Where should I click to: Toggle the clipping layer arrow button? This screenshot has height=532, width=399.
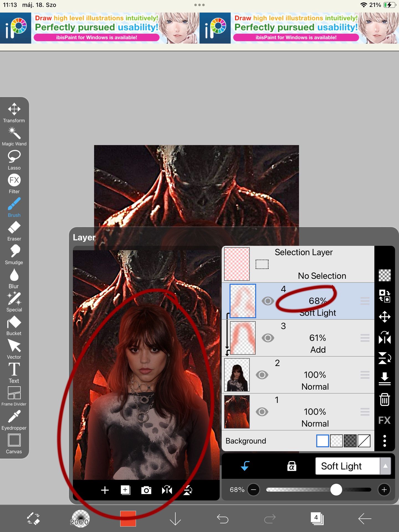pos(245,466)
